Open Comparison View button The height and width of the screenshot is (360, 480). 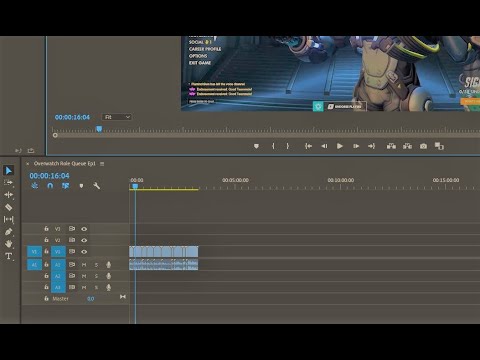439,146
